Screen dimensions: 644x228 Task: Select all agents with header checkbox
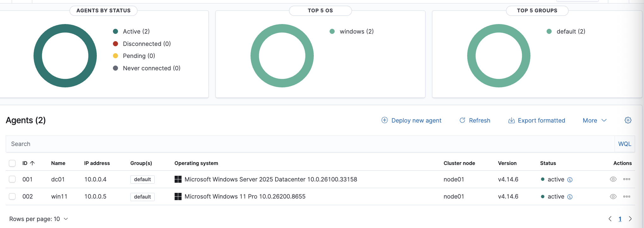[x=12, y=163]
